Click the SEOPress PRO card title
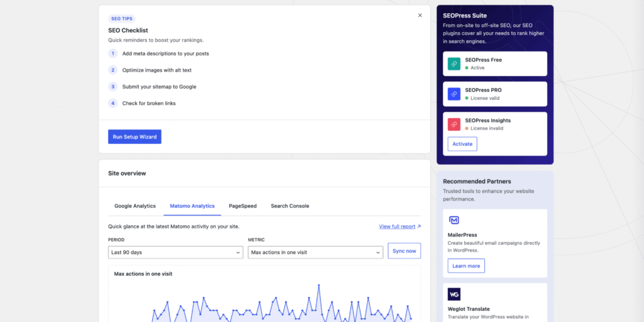644x322 pixels. (x=484, y=90)
